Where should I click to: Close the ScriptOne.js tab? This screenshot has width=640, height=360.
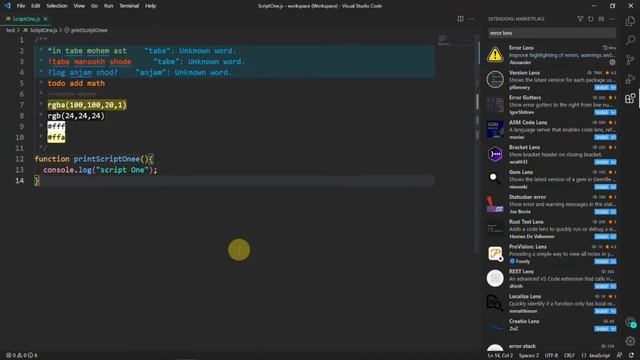[x=45, y=19]
